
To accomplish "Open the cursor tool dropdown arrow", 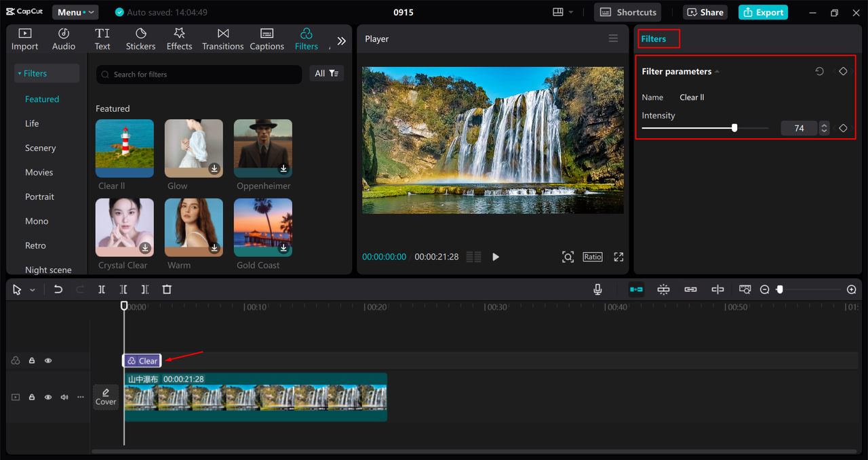I will [32, 290].
